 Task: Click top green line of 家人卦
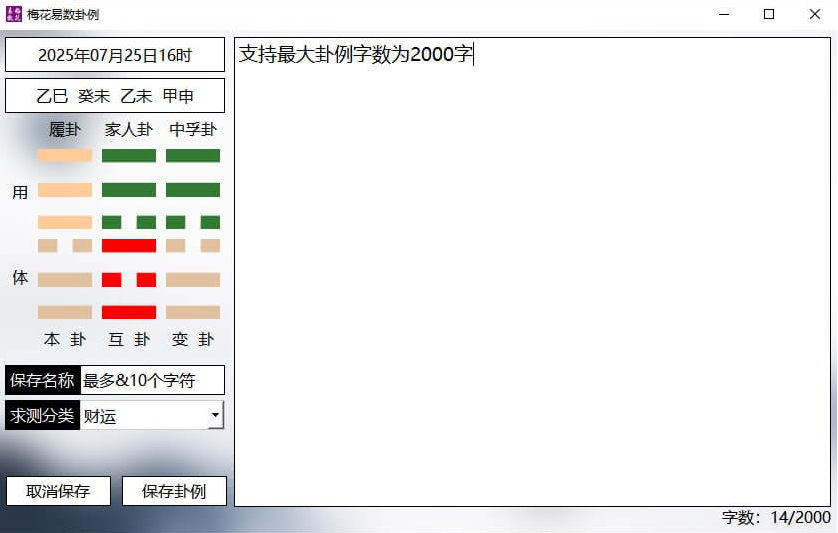(x=129, y=156)
